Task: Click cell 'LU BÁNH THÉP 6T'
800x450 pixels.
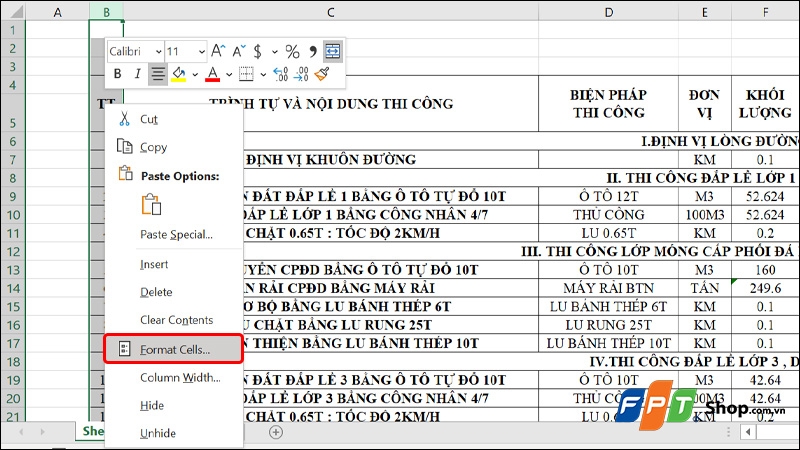Action: coord(609,307)
